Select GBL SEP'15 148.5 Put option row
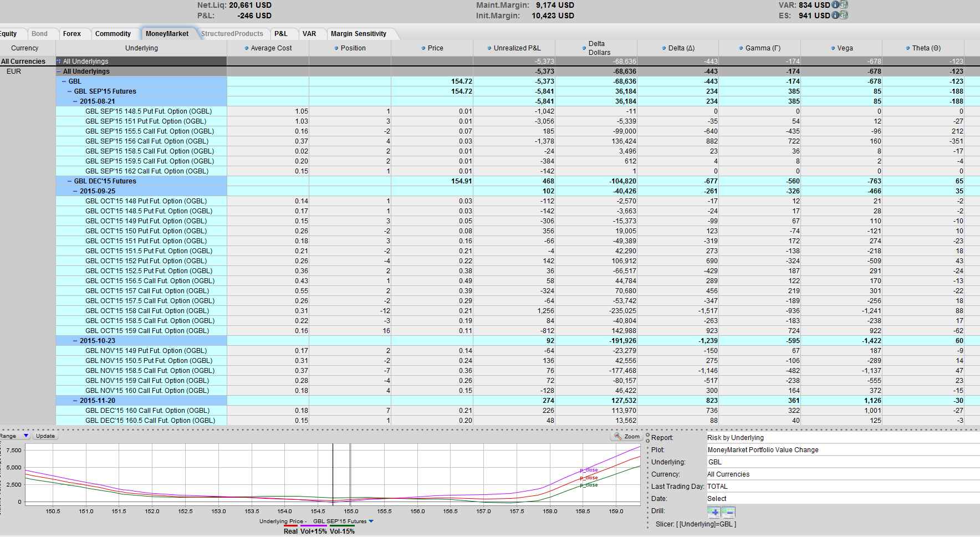 [518, 111]
